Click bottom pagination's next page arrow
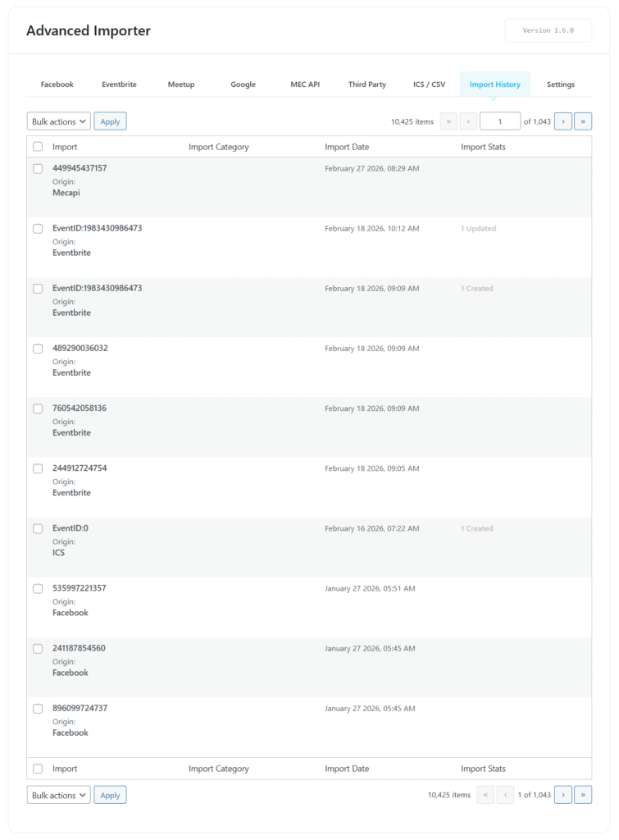619x840 pixels. (x=563, y=794)
